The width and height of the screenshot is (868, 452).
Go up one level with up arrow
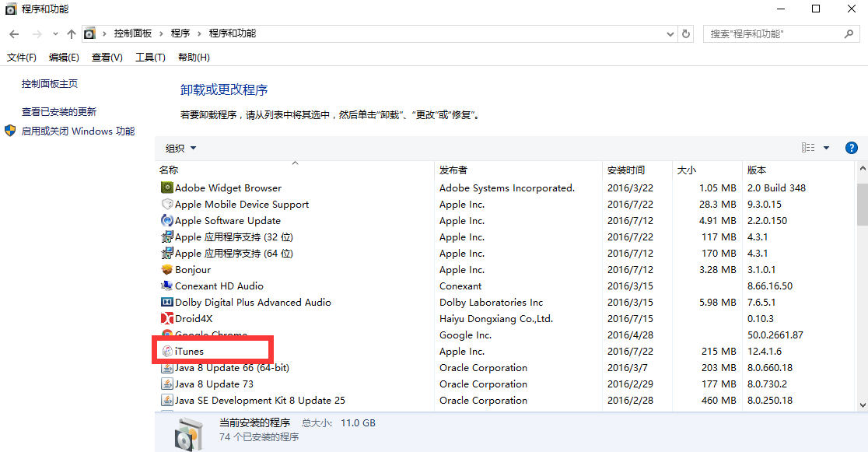[72, 34]
